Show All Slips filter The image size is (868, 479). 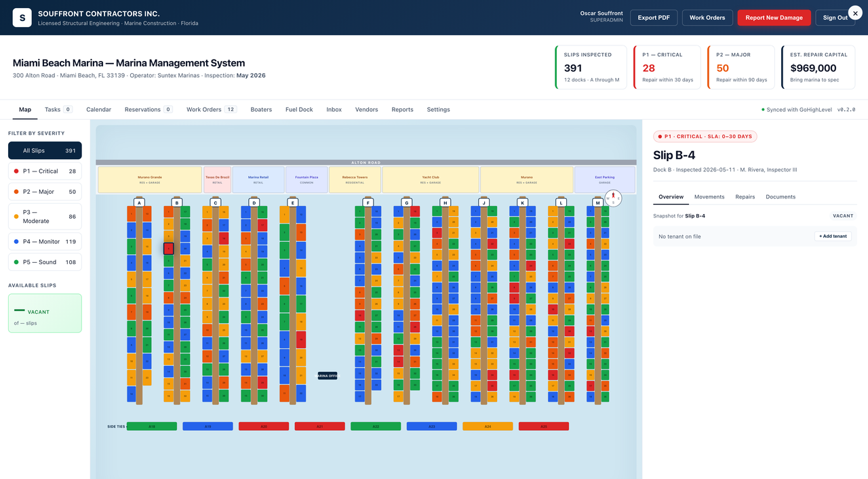tap(45, 150)
